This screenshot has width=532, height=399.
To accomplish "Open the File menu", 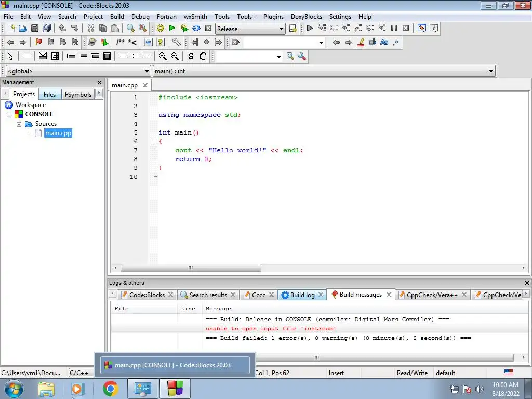I will click(8, 16).
